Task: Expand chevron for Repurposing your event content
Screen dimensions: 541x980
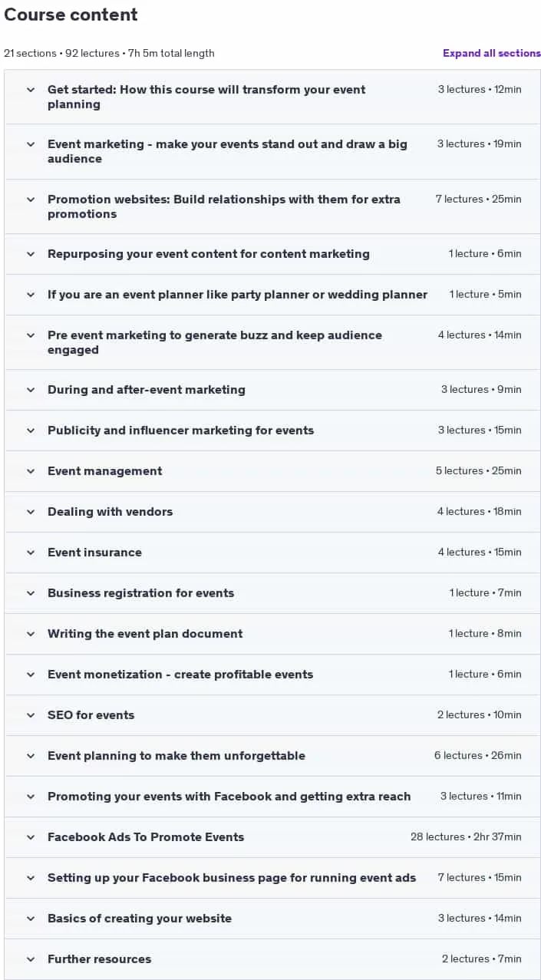Action: [x=31, y=254]
